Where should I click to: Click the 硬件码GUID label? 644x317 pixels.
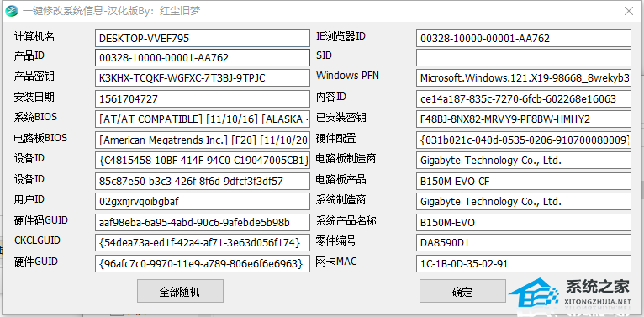pos(40,220)
